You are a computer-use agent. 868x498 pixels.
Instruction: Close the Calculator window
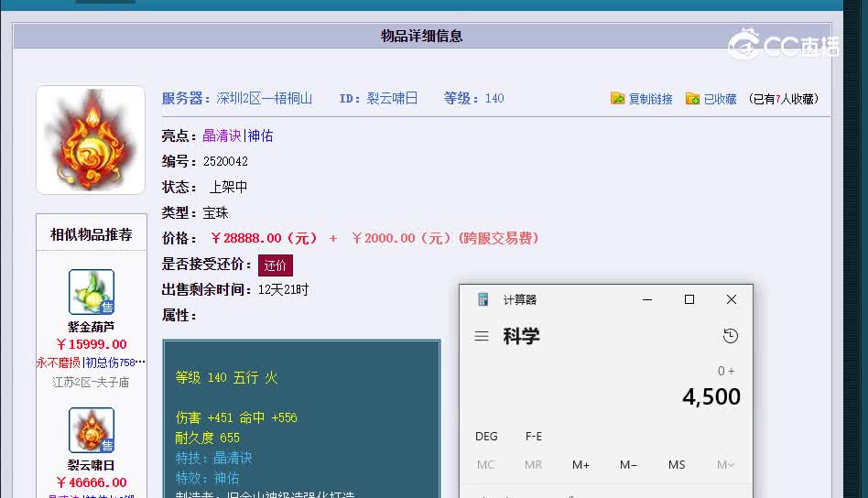(732, 299)
